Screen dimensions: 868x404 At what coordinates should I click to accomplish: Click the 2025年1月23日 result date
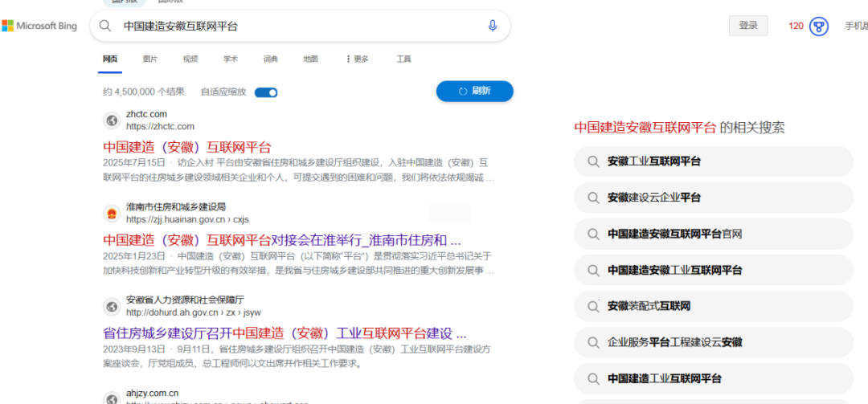[134, 255]
